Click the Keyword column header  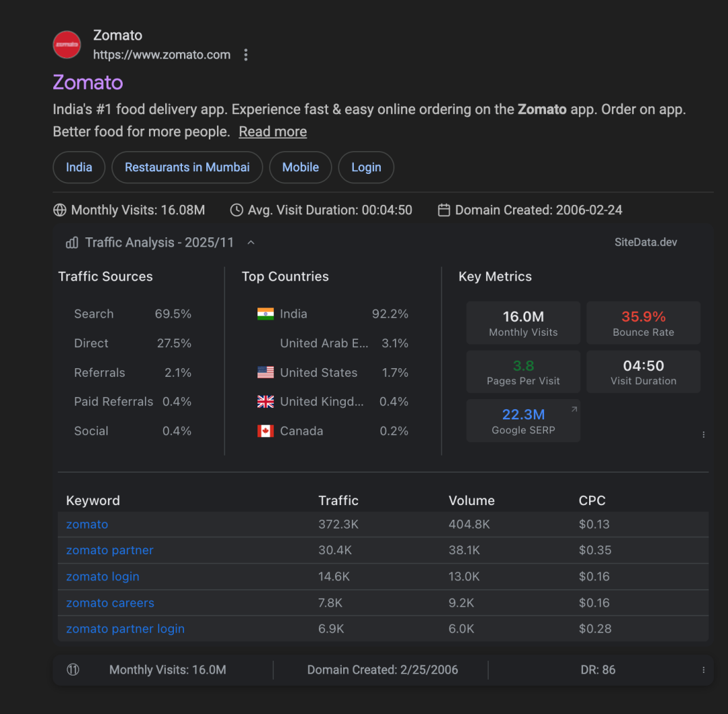(93, 500)
